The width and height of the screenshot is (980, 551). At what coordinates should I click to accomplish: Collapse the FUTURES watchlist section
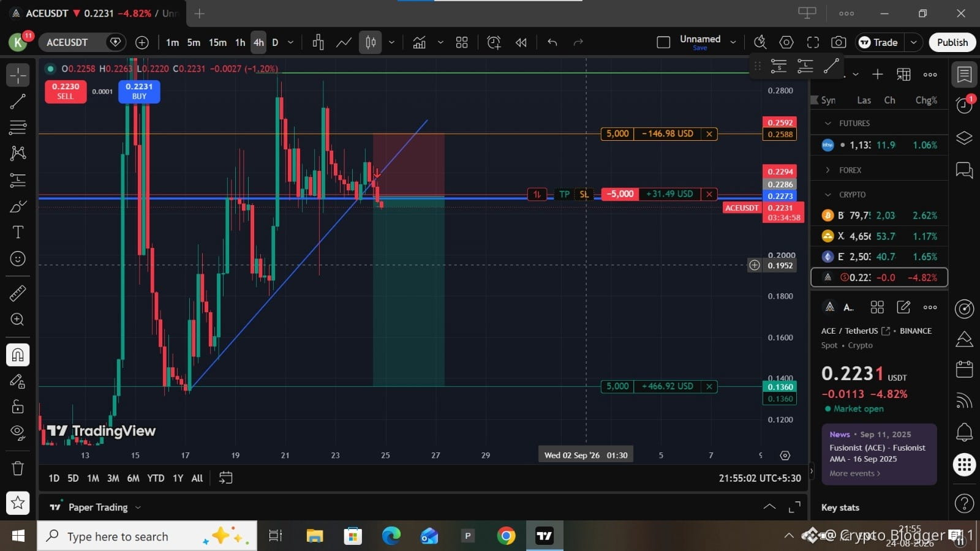pyautogui.click(x=828, y=123)
